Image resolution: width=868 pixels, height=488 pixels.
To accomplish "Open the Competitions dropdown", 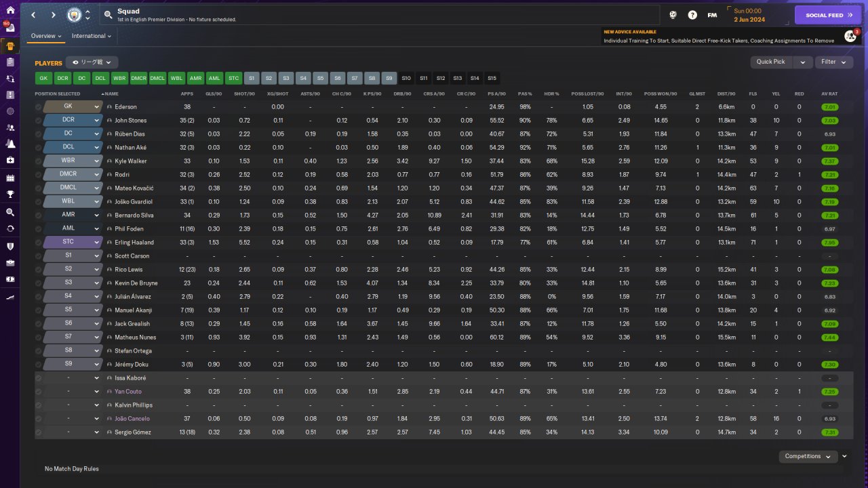I will click(808, 456).
